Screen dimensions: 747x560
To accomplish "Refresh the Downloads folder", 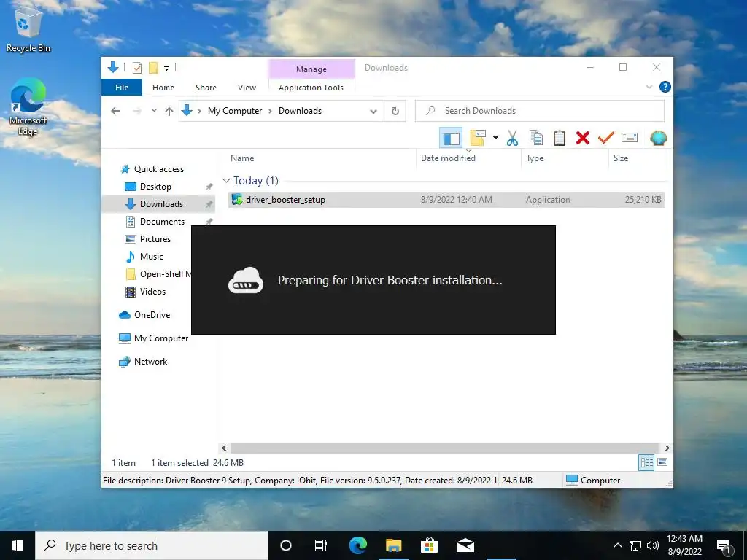I will pyautogui.click(x=395, y=111).
